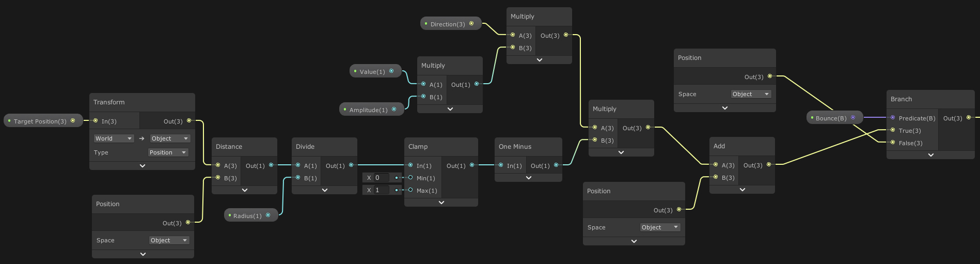Click the Branch node's False(3) port
The height and width of the screenshot is (264, 980).
pos(893,143)
